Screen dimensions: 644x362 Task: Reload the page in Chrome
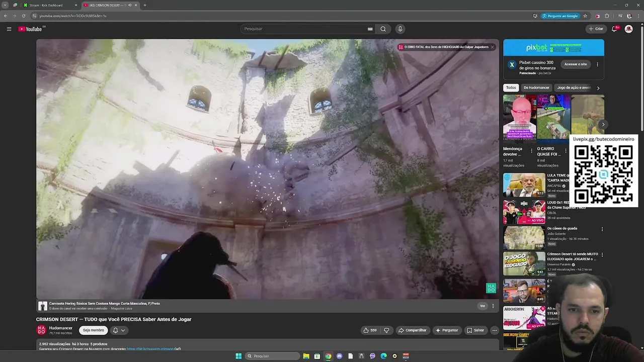(x=23, y=16)
